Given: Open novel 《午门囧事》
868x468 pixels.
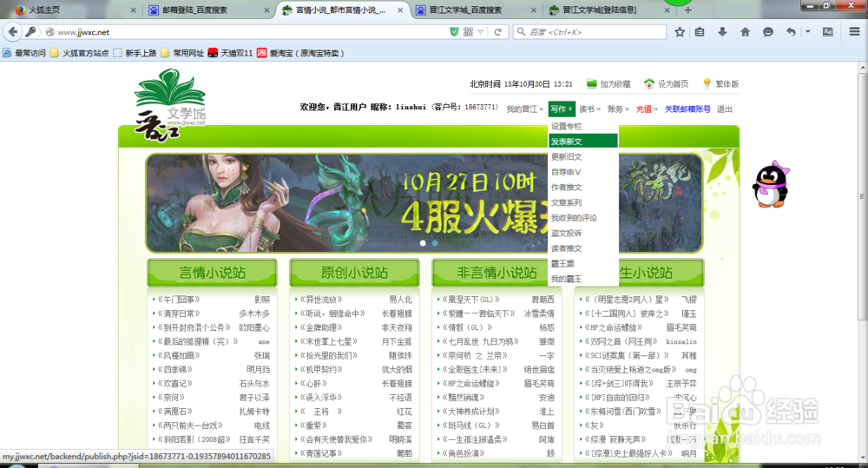Looking at the screenshot, I should [x=179, y=300].
